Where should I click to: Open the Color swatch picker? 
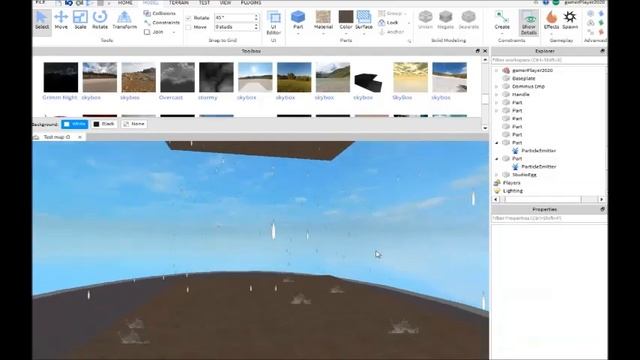(x=346, y=20)
